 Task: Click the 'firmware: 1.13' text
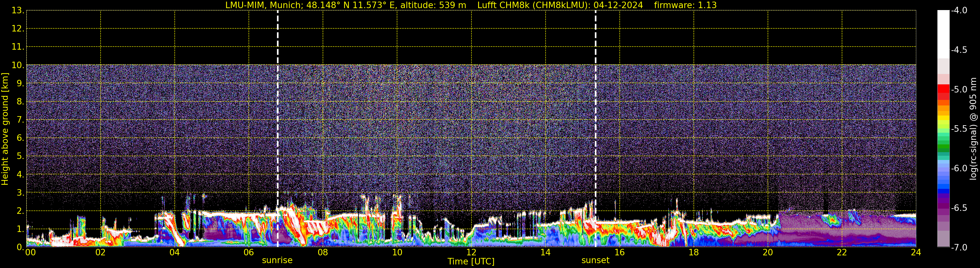pyautogui.click(x=685, y=5)
